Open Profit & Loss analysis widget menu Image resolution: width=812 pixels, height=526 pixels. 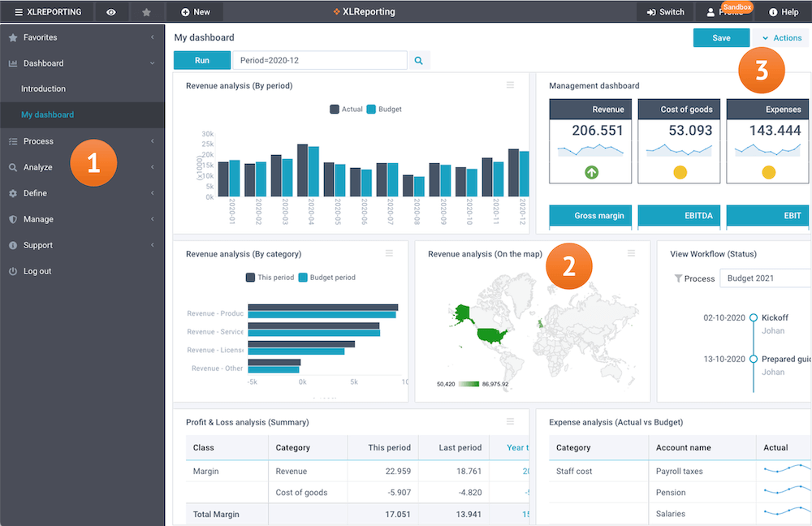point(511,421)
